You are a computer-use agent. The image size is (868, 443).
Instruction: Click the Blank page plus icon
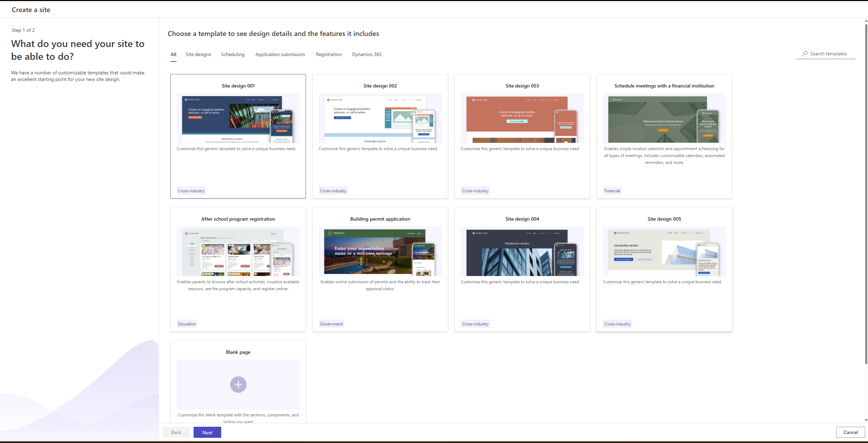[238, 384]
